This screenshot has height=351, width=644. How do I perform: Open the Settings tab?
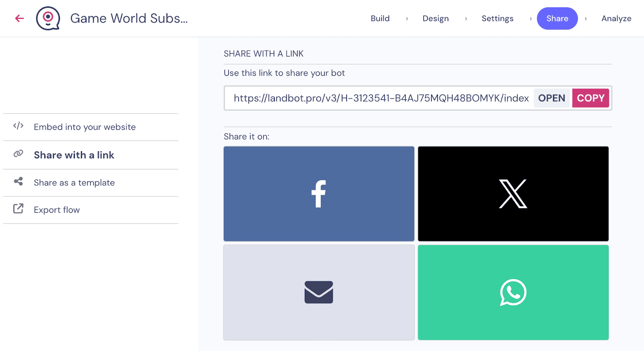tap(497, 19)
